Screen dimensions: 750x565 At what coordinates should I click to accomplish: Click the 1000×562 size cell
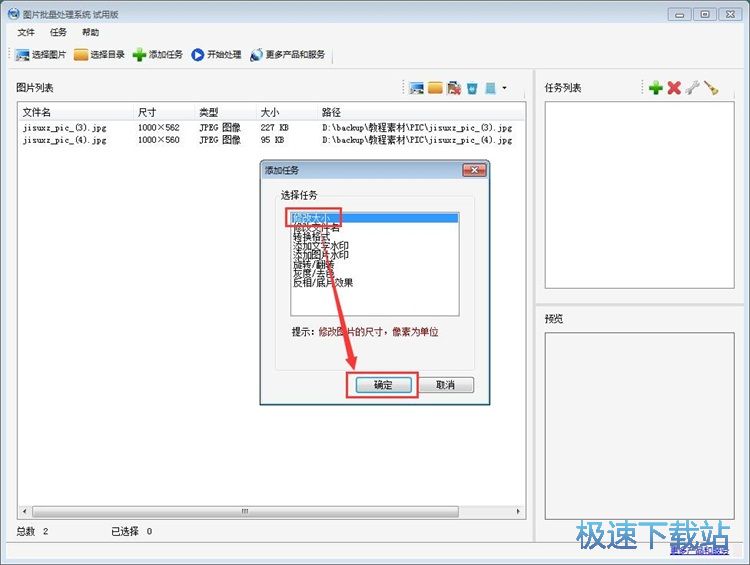[158, 128]
